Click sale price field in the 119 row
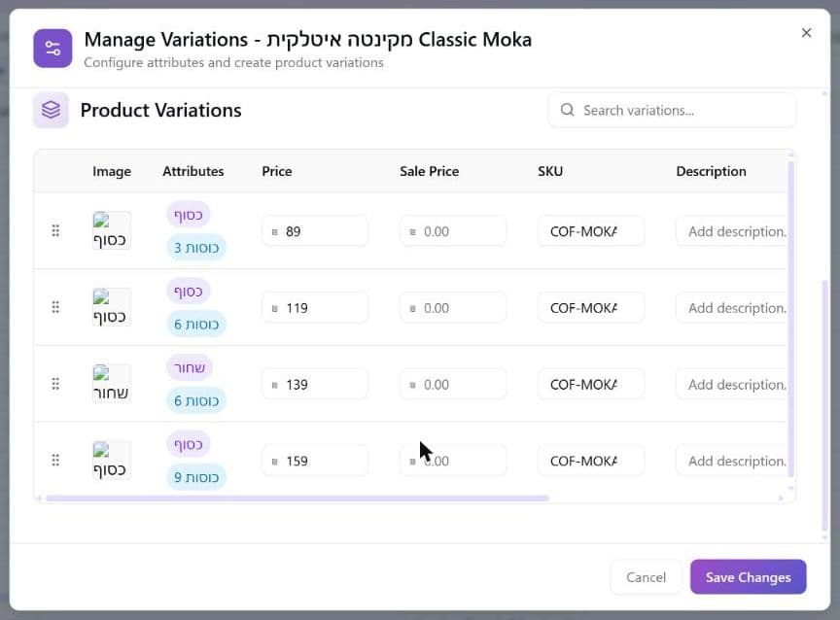This screenshot has width=840, height=620. pyautogui.click(x=453, y=308)
